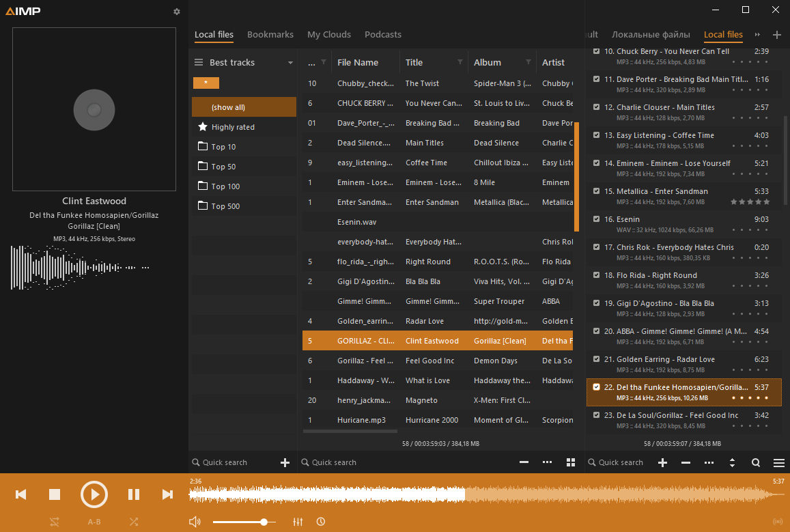Add grouping with plus next to search
Viewport: 790px width, 532px height.
pos(285,462)
